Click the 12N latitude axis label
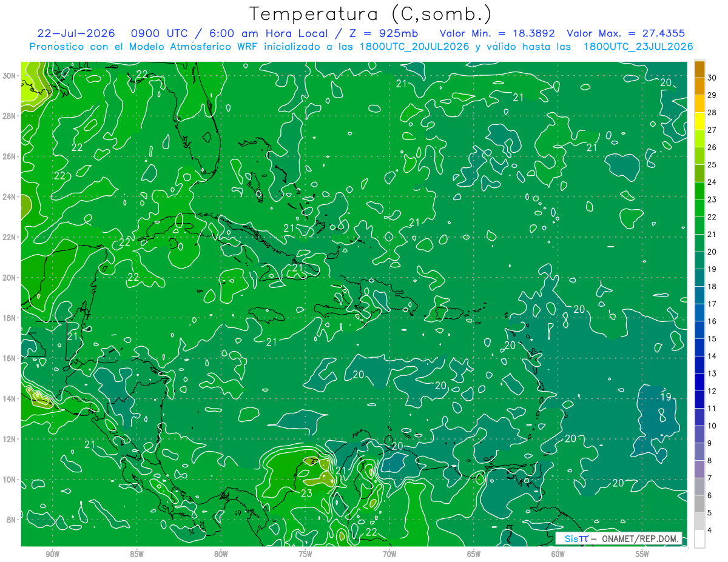 click(10, 439)
